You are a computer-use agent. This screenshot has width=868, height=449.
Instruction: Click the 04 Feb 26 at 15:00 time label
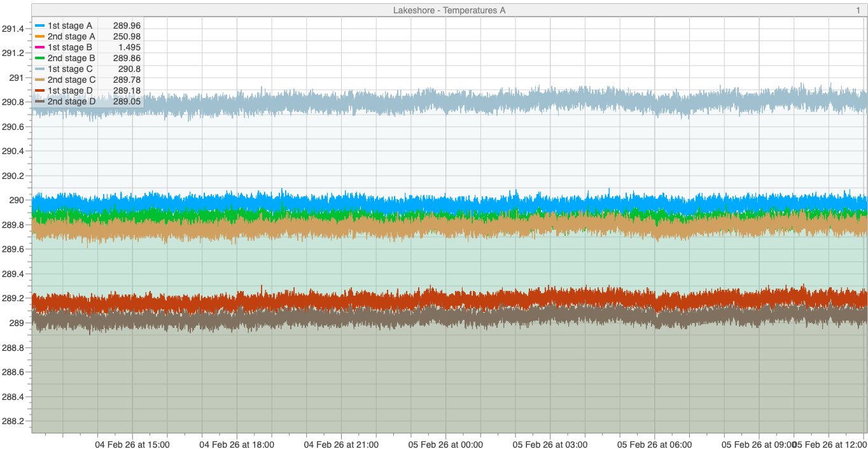pos(132,444)
